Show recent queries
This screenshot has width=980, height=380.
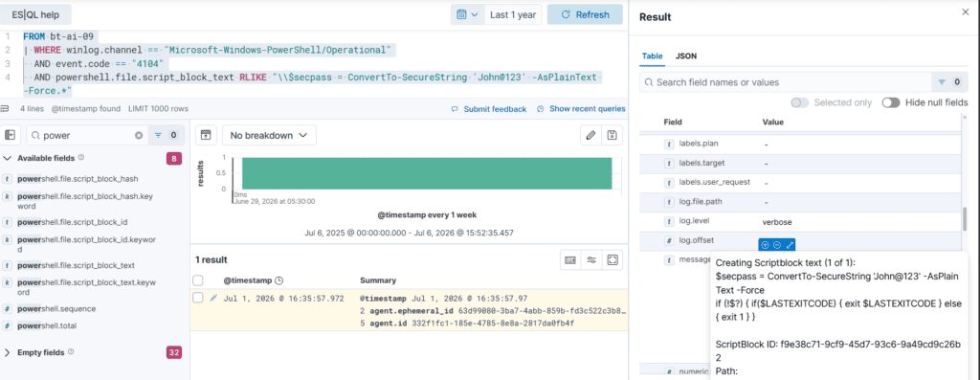point(581,109)
